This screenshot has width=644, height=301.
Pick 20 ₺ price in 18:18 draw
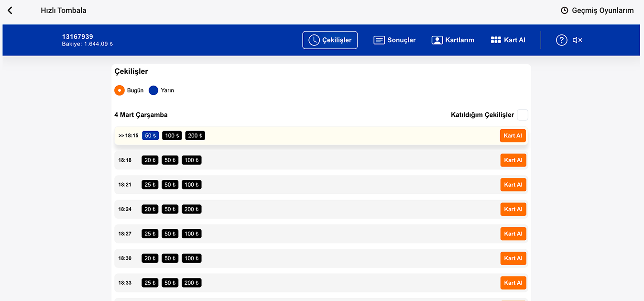(x=150, y=160)
